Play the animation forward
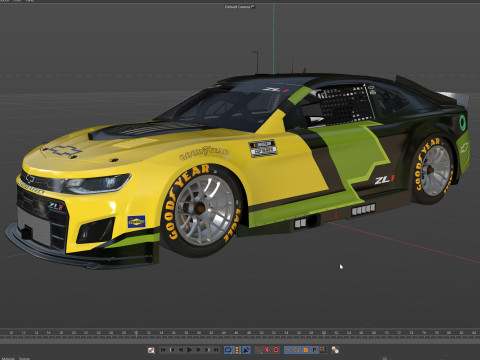This screenshot has width=480, height=360. click(x=189, y=350)
